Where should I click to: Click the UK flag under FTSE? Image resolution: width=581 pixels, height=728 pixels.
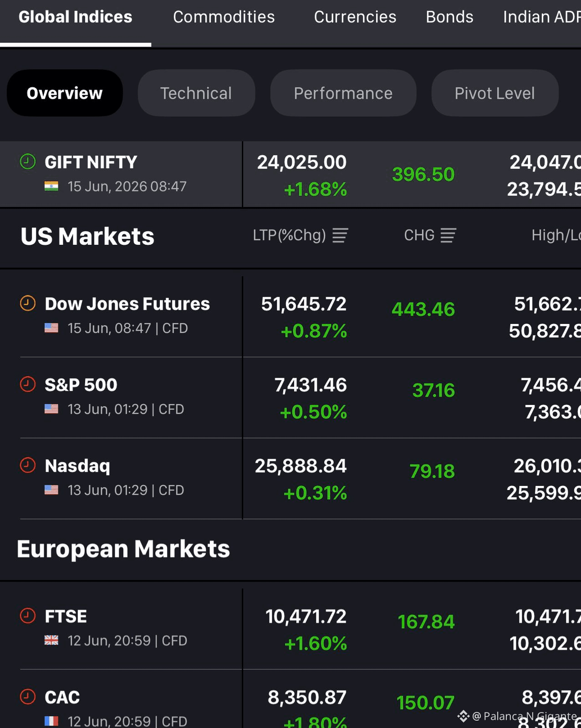[51, 641]
